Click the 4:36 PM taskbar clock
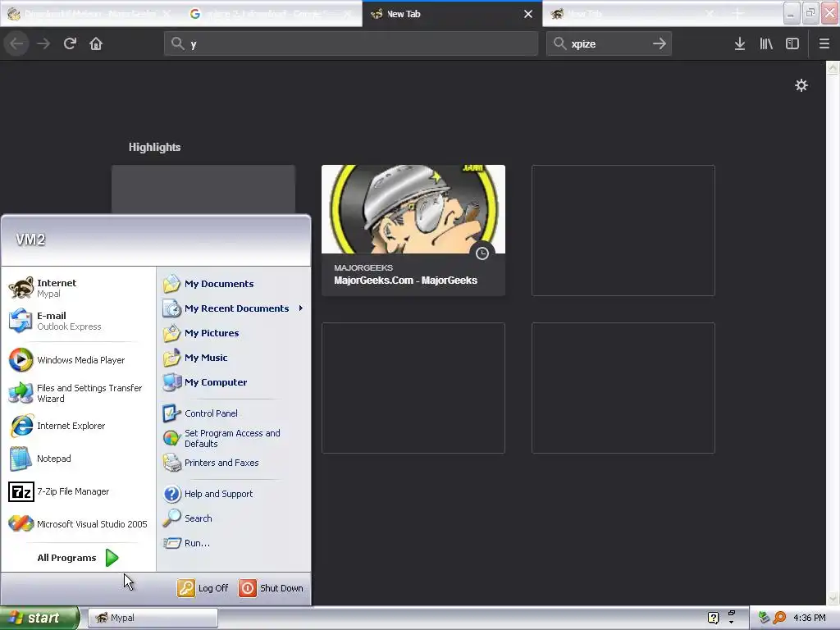This screenshot has width=840, height=630. (x=810, y=618)
